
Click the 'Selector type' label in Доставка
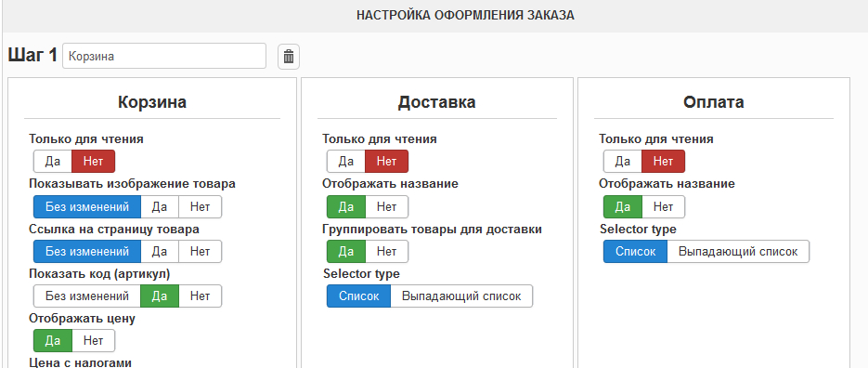[x=361, y=274]
